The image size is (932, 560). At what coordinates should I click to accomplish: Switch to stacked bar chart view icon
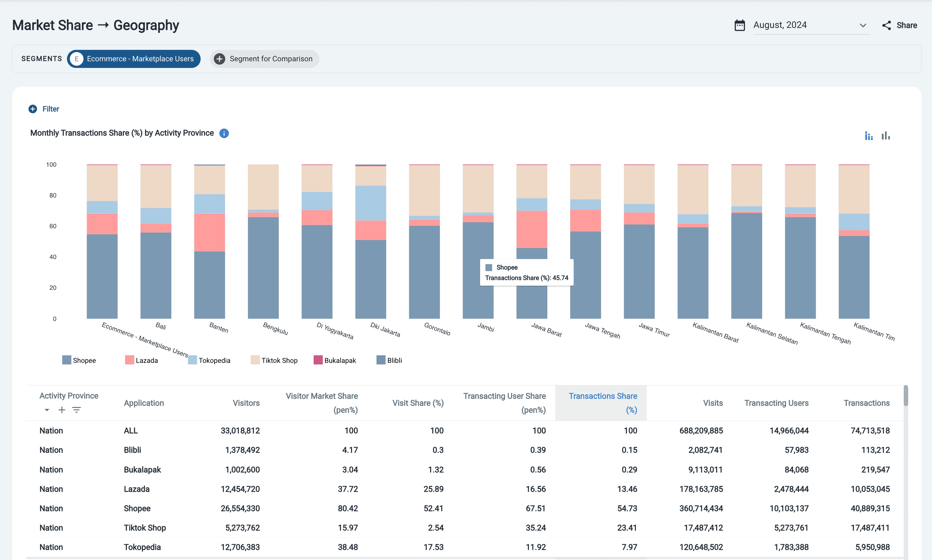[869, 136]
